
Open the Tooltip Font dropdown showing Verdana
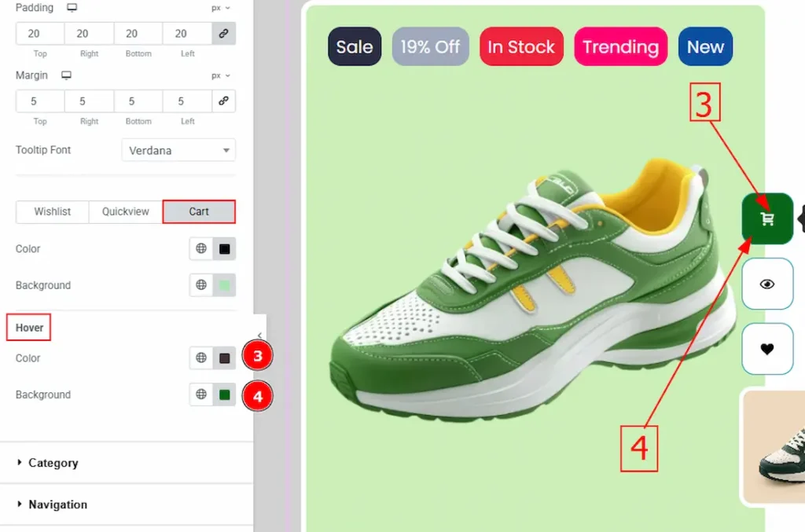178,150
